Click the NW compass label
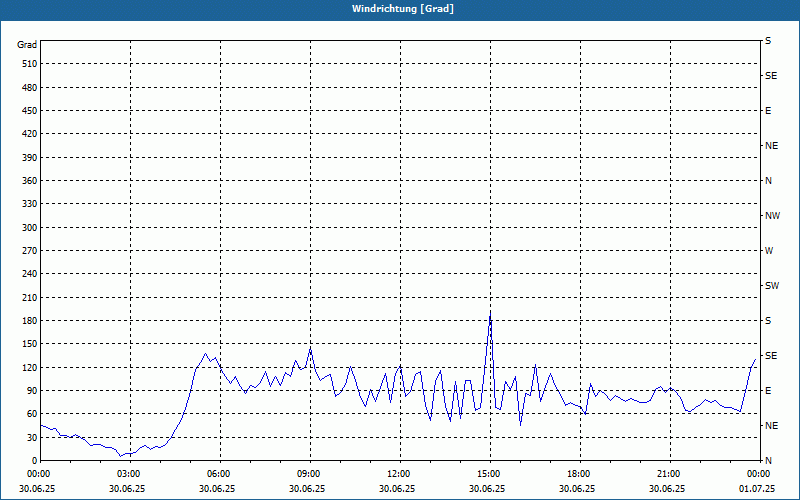The height and width of the screenshot is (500, 800). click(772, 216)
